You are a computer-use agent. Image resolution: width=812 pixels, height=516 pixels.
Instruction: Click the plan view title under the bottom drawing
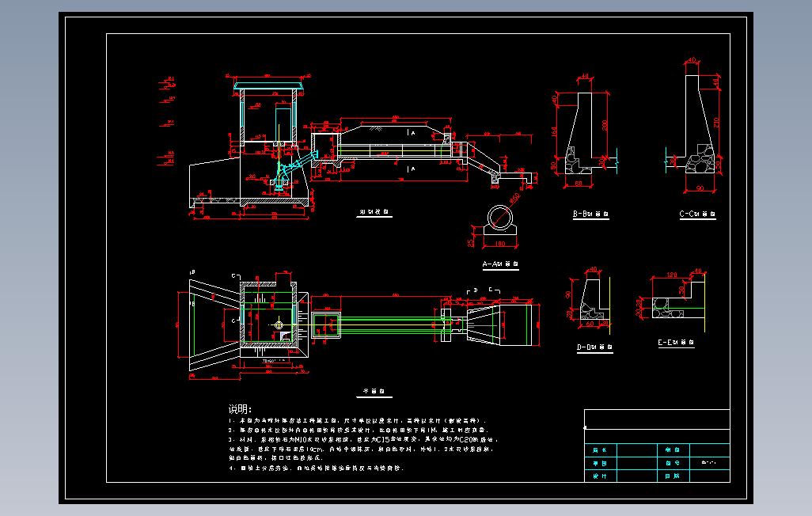tap(374, 392)
